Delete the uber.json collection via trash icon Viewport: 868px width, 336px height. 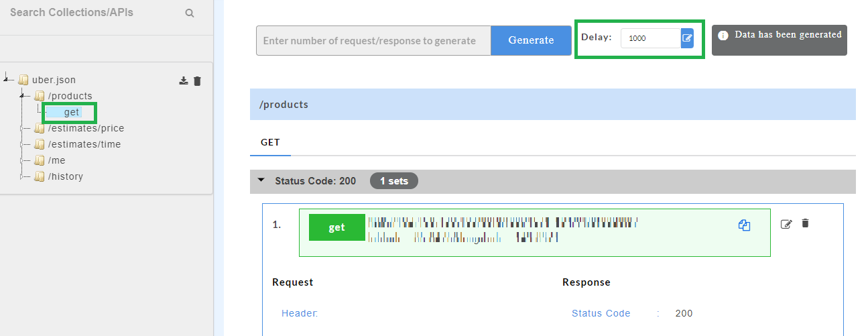coord(197,80)
